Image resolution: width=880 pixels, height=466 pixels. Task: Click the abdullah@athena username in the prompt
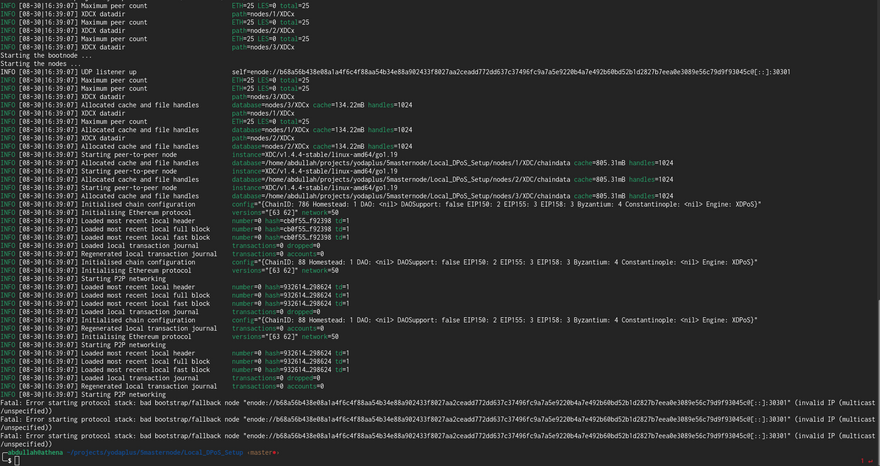pyautogui.click(x=36, y=452)
